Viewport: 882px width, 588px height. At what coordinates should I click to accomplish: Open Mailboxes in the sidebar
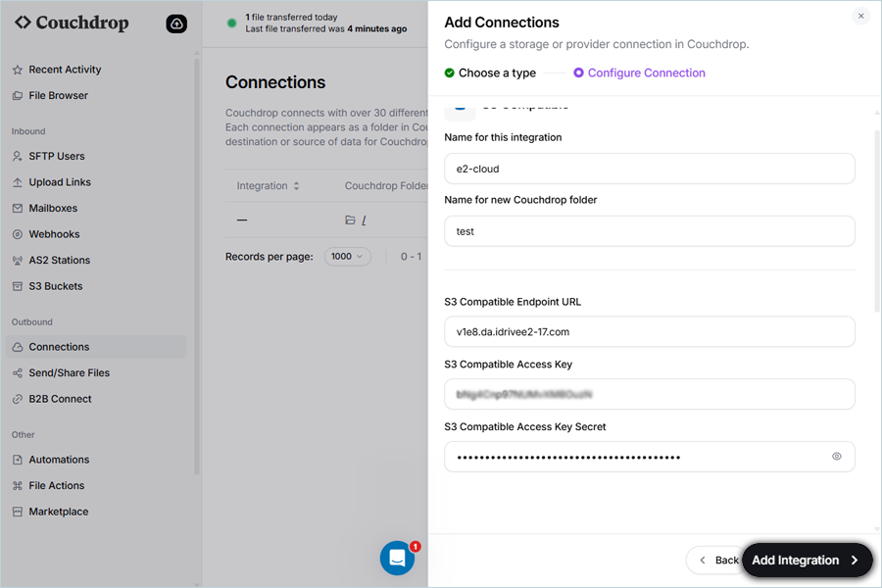(x=53, y=208)
